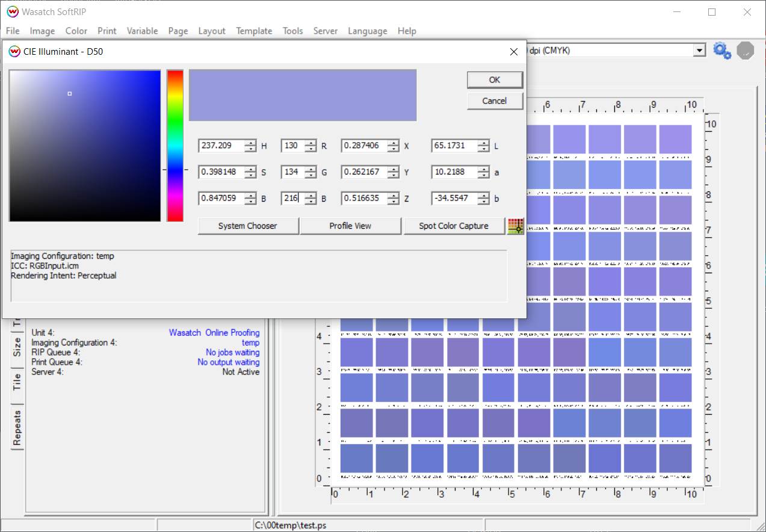This screenshot has height=532, width=766.
Task: Open the Print menu
Action: 107,31
